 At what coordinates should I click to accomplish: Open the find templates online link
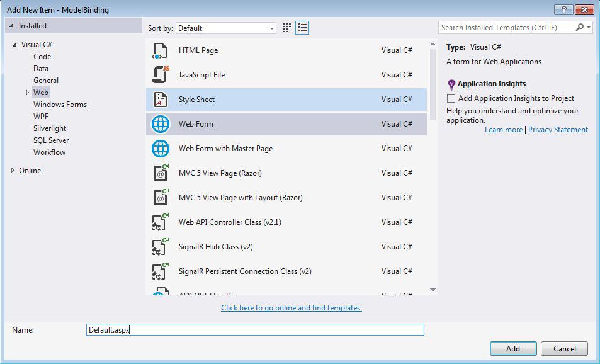pos(291,307)
